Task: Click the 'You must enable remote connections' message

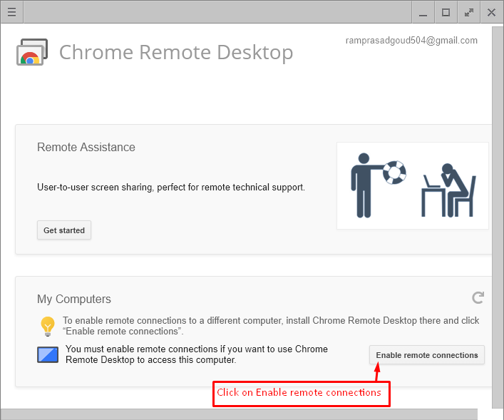Action: pyautogui.click(x=197, y=354)
